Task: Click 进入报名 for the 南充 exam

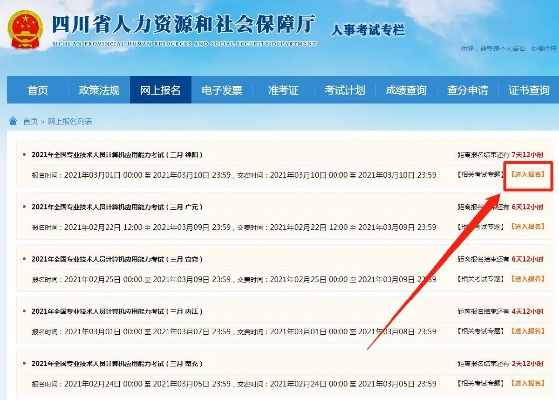Action: 528,383
